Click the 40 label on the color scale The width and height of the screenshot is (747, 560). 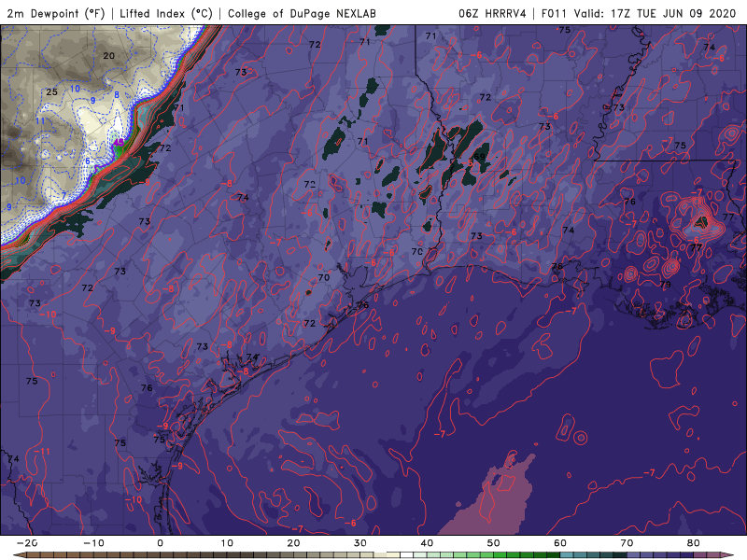pyautogui.click(x=427, y=543)
